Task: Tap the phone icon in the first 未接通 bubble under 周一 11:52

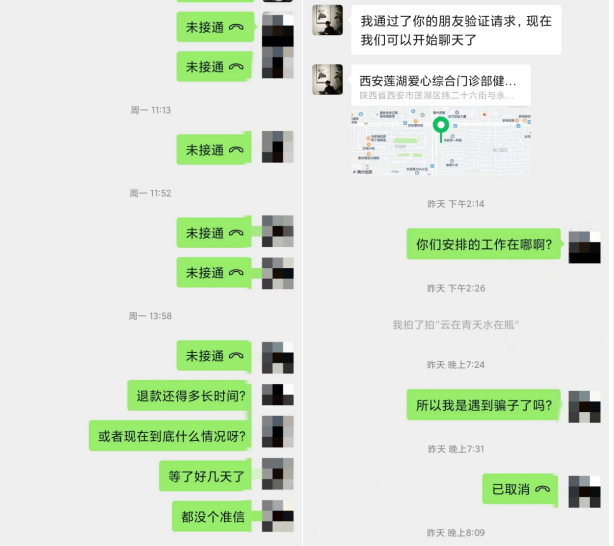Action: click(236, 233)
